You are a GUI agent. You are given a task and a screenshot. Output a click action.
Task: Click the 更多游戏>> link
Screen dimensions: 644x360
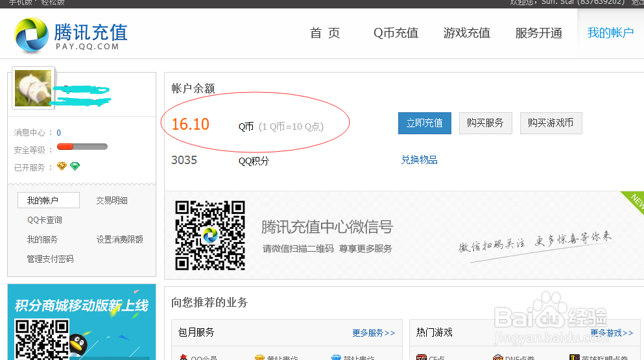pyautogui.click(x=612, y=333)
